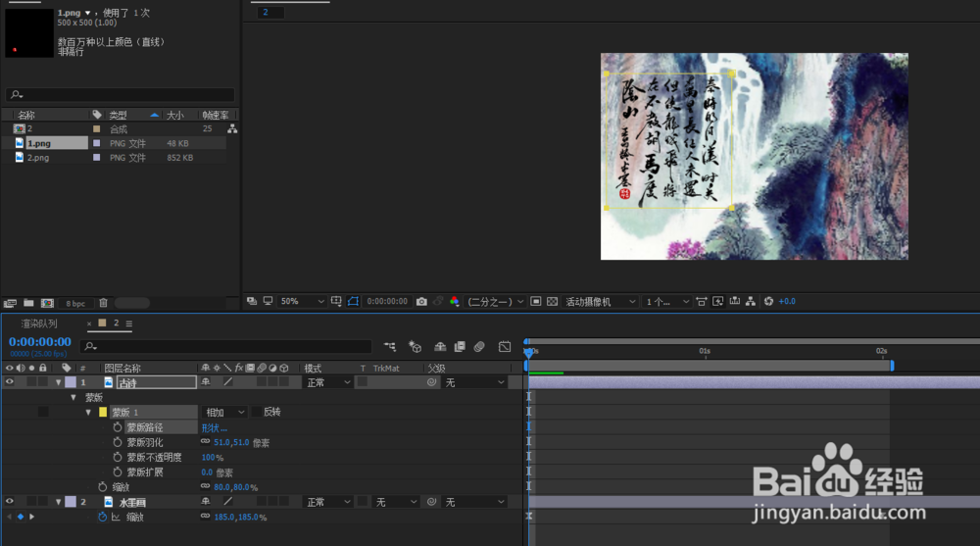Toggle the constrain link for 古诗 缩放 80.0

pyautogui.click(x=205, y=486)
